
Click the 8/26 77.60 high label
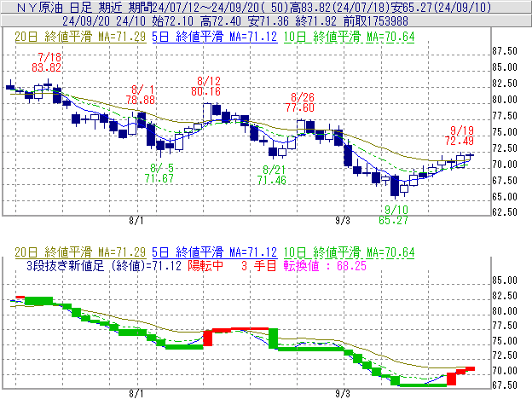point(300,102)
